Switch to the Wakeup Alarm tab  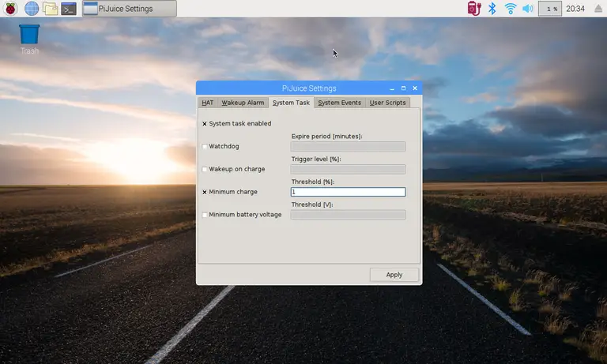pos(243,103)
